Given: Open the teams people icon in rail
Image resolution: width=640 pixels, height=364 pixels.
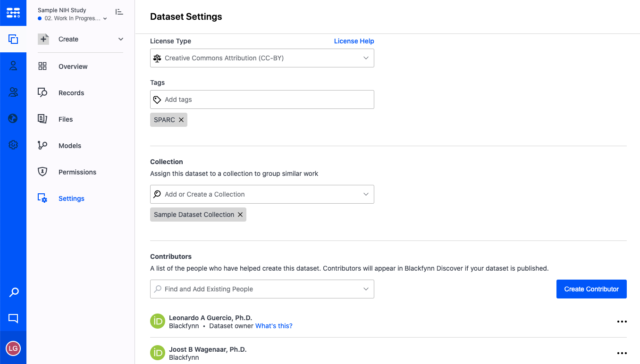Looking at the screenshot, I should tap(13, 92).
